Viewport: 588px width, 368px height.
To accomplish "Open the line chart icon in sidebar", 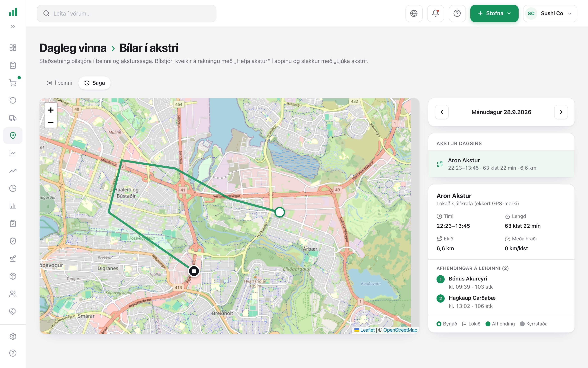I will (x=13, y=153).
